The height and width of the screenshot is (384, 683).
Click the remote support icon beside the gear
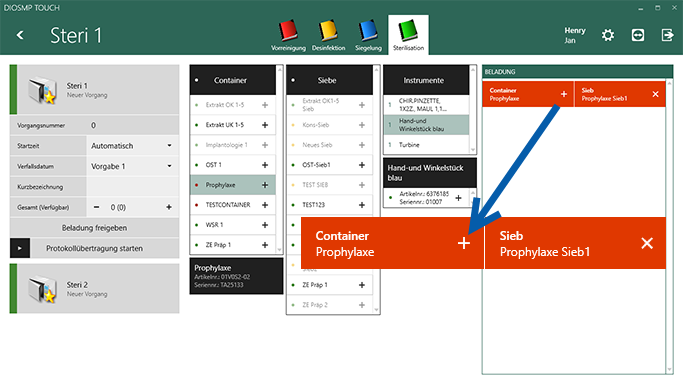(638, 35)
